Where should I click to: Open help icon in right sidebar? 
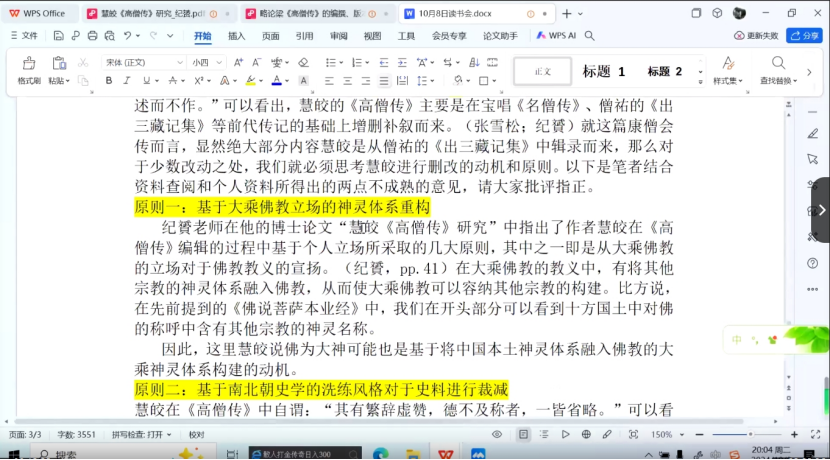click(813, 264)
